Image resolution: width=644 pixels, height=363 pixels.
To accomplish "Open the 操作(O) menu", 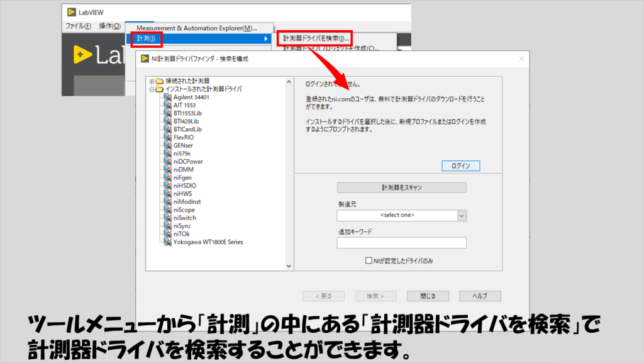I will click(109, 26).
